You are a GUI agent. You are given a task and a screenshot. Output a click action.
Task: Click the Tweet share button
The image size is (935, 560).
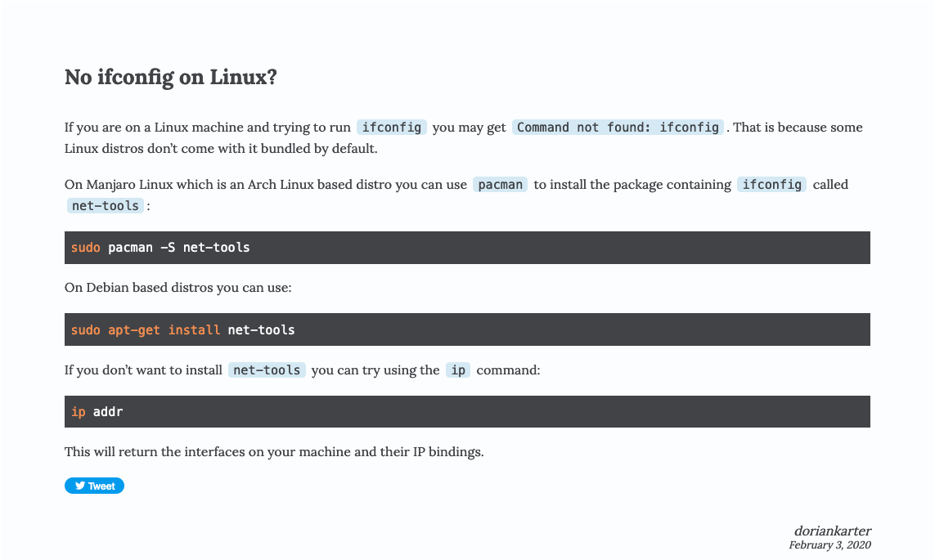coord(95,486)
